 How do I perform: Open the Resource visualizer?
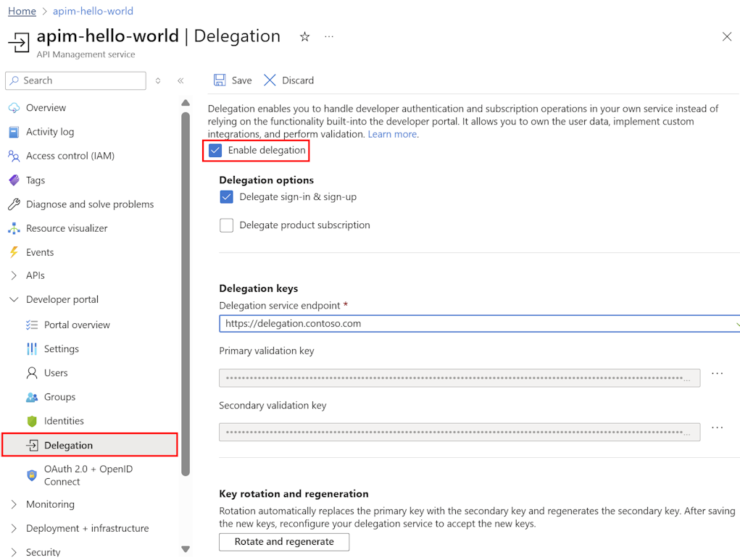pos(75,227)
